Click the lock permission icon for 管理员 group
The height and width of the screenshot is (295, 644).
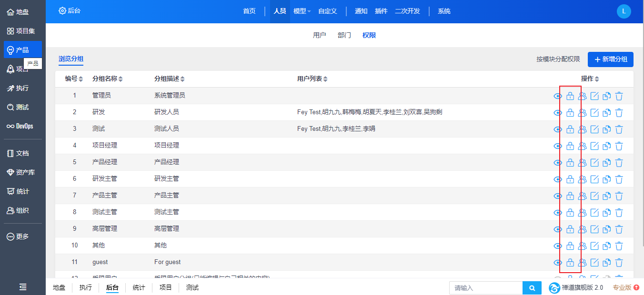pyautogui.click(x=570, y=96)
